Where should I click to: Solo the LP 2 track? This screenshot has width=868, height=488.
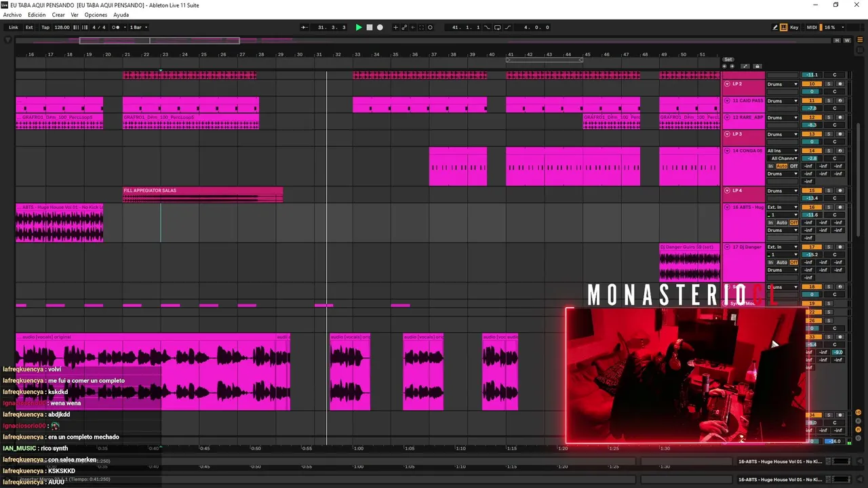click(x=828, y=84)
